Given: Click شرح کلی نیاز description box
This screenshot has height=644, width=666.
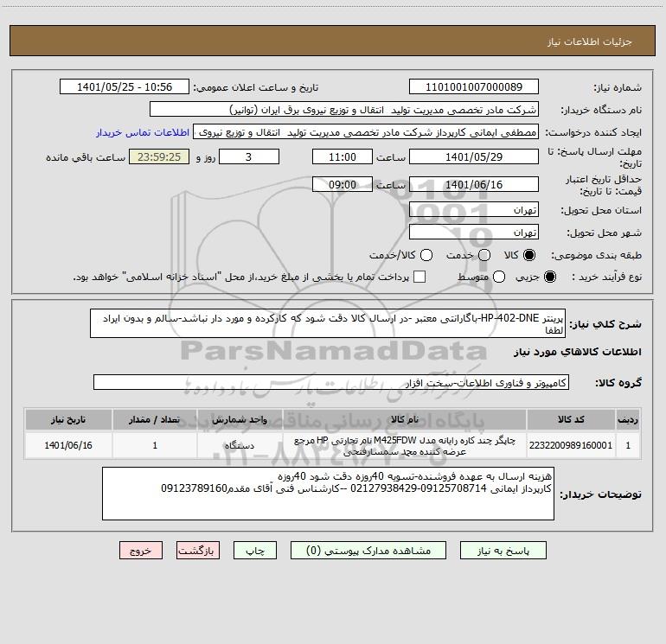Looking at the screenshot, I should [x=328, y=323].
